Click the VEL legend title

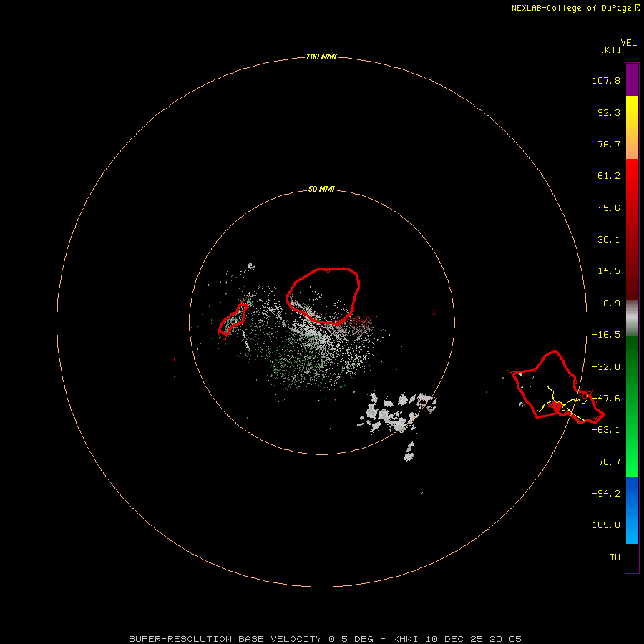pos(628,43)
